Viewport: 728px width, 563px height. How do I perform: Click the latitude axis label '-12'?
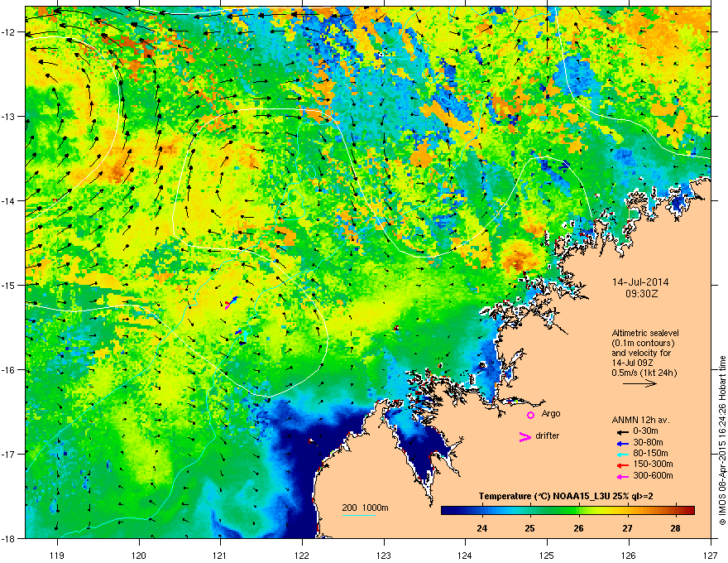9,32
